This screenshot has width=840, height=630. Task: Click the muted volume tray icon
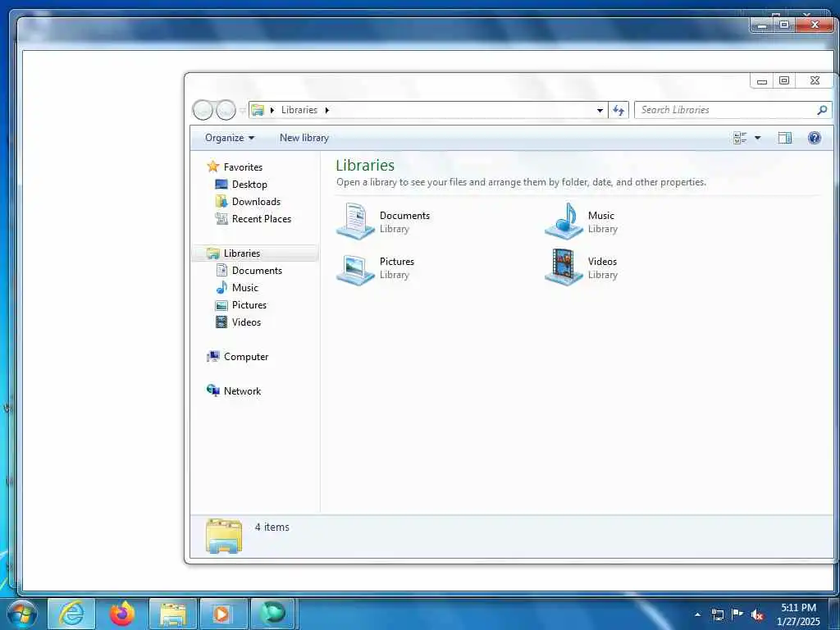[757, 615]
